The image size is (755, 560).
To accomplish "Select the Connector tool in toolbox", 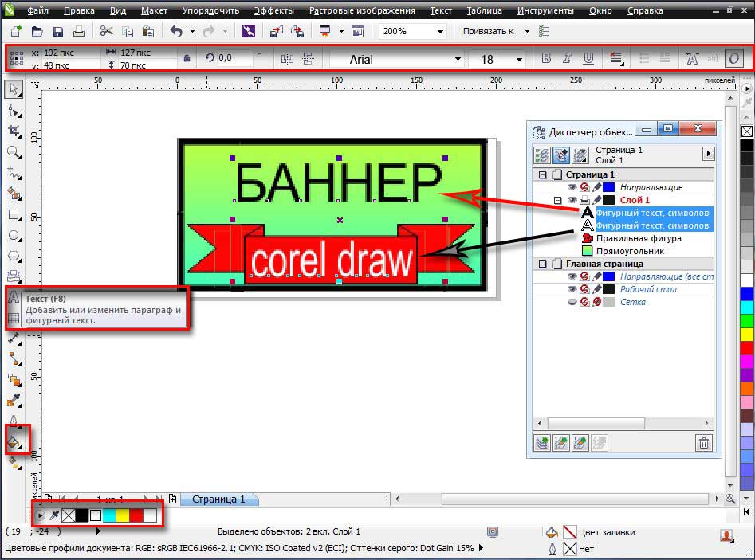I will 14,359.
